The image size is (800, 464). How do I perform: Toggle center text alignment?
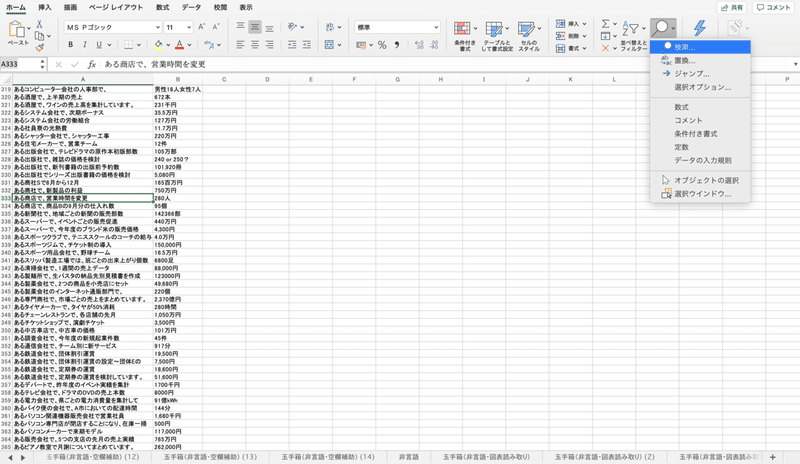point(255,45)
